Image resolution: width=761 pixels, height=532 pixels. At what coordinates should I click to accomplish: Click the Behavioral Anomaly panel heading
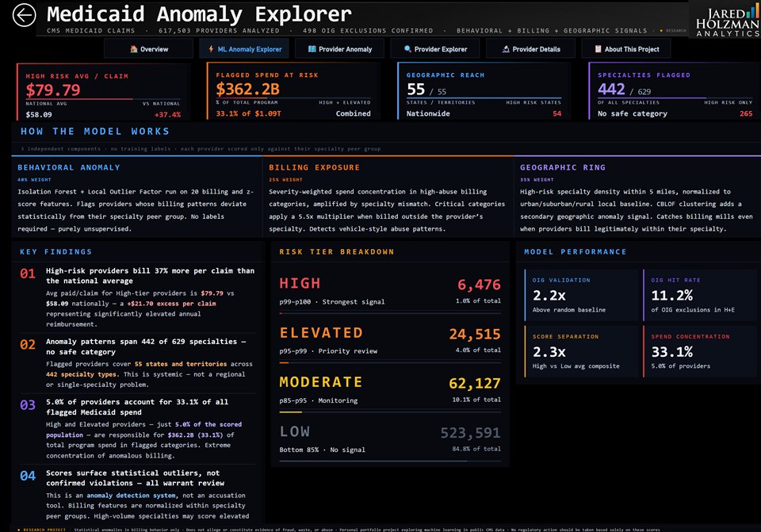[x=68, y=167]
